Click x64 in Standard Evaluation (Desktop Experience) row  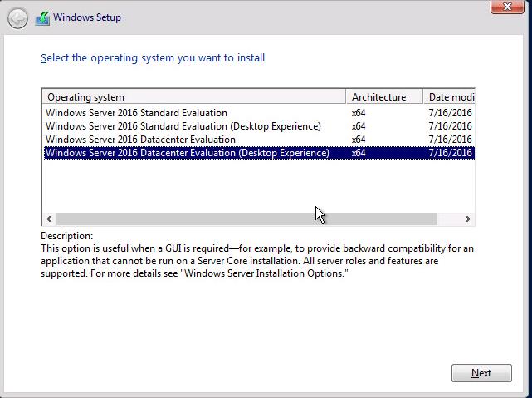[x=359, y=126]
